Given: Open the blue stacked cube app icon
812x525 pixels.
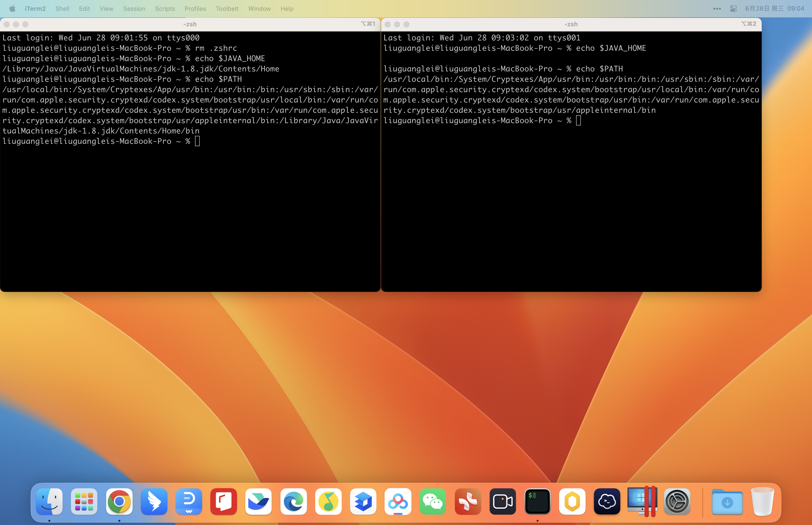Looking at the screenshot, I should tap(363, 501).
